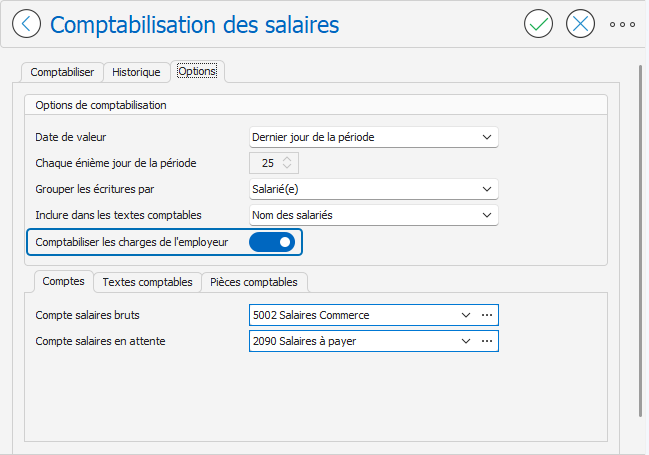Switch to the Historique tab
649x455 pixels.
coord(136,72)
